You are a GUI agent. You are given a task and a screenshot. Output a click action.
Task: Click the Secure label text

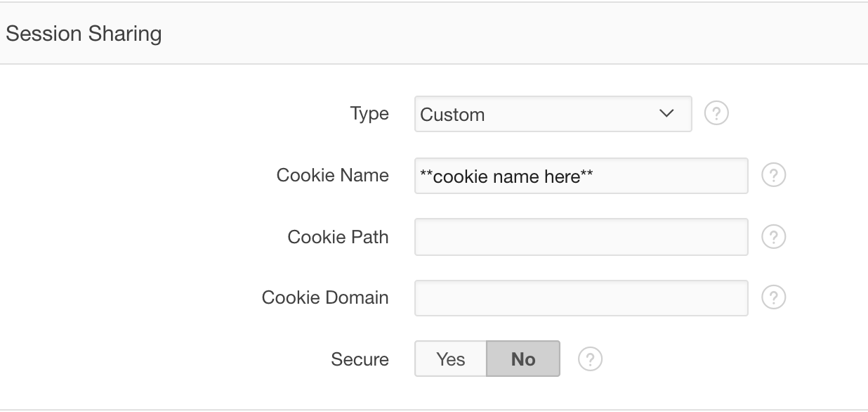coord(360,359)
